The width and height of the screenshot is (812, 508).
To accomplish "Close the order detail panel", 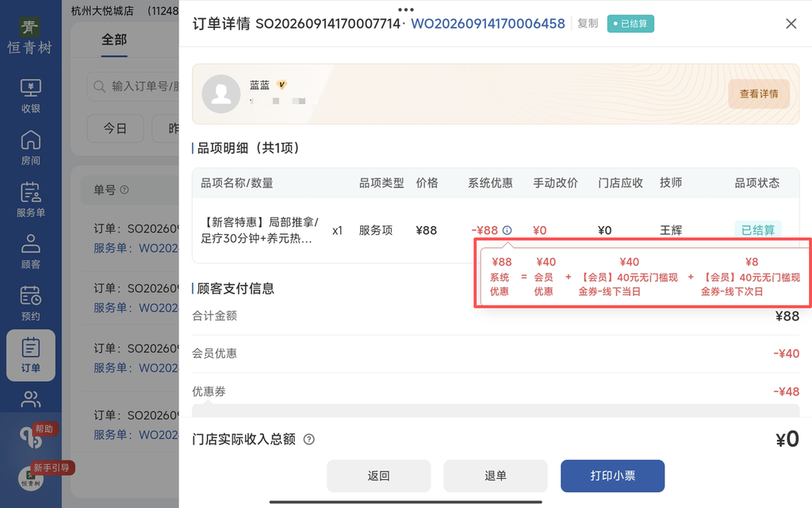I will pyautogui.click(x=791, y=24).
